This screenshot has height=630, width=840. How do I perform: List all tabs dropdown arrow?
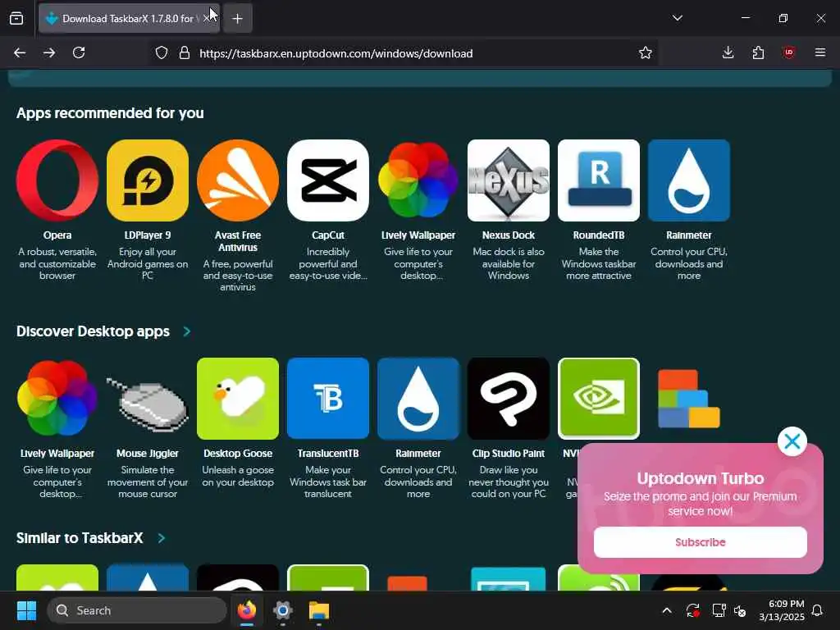point(677,18)
